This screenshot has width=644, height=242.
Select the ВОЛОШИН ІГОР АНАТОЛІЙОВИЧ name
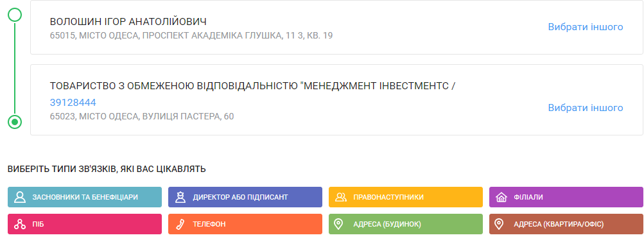coord(128,22)
